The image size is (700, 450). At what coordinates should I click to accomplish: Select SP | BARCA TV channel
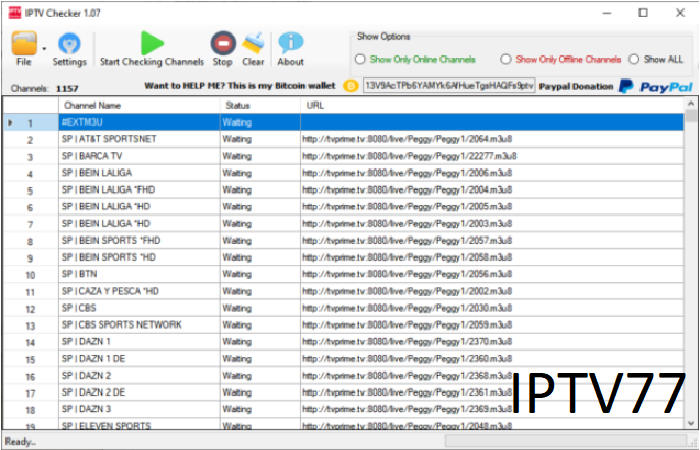point(139,156)
